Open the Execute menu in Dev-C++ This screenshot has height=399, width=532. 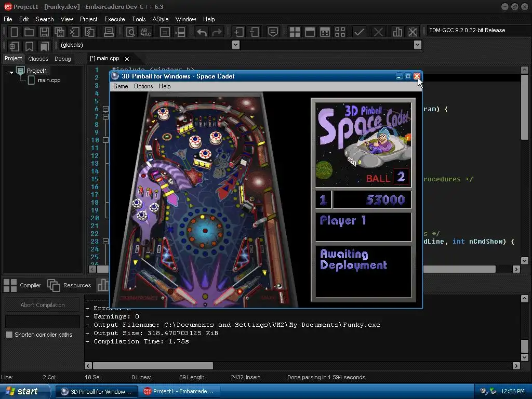click(115, 19)
